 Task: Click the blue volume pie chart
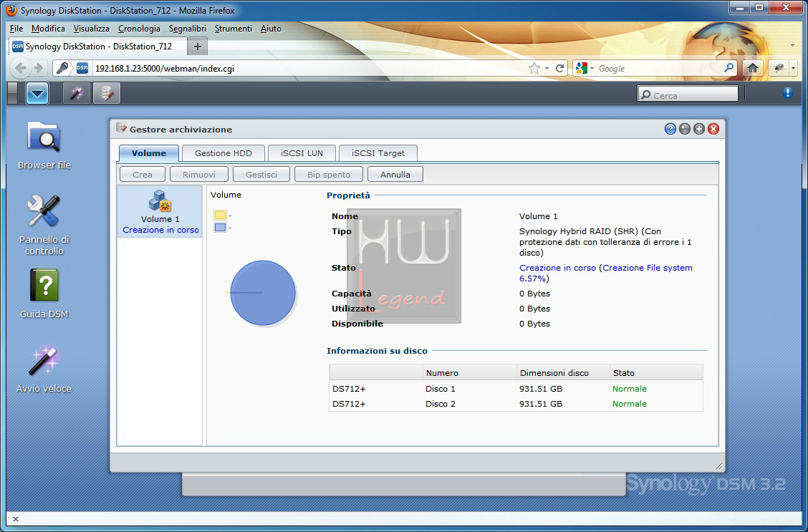point(263,293)
